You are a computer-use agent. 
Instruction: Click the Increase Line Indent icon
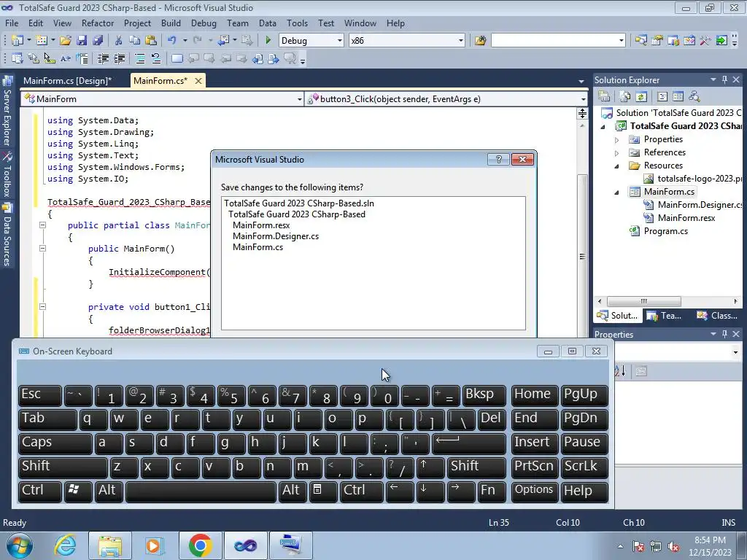120,58
